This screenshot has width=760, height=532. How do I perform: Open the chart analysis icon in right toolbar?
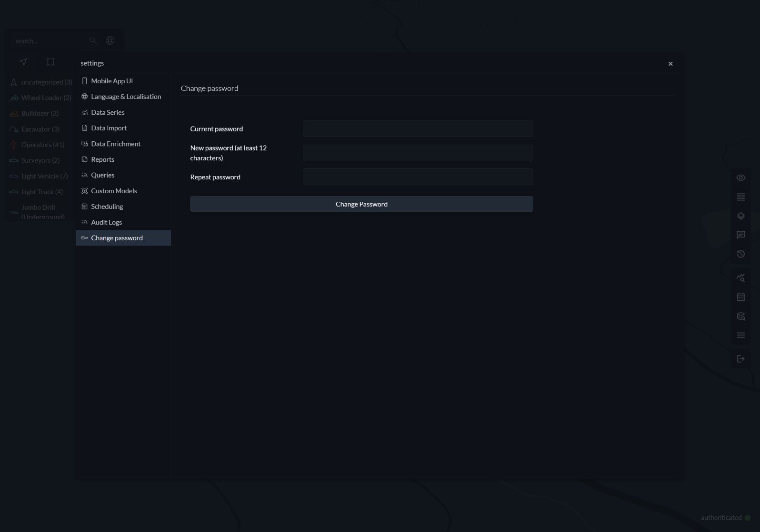[741, 278]
